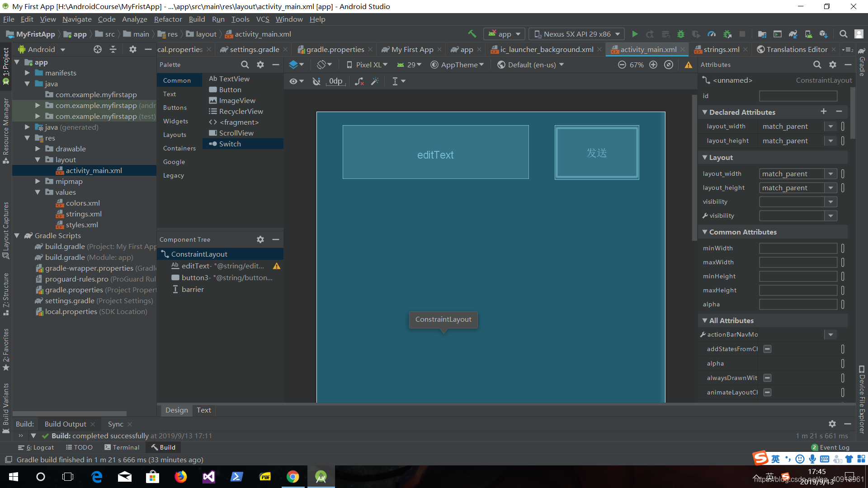Screen dimensions: 868x488
Task: Click the Stop square icon
Action: [x=742, y=34]
